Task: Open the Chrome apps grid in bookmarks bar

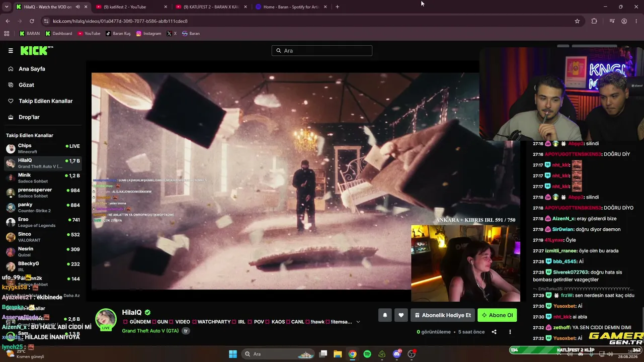Action: click(7, 34)
